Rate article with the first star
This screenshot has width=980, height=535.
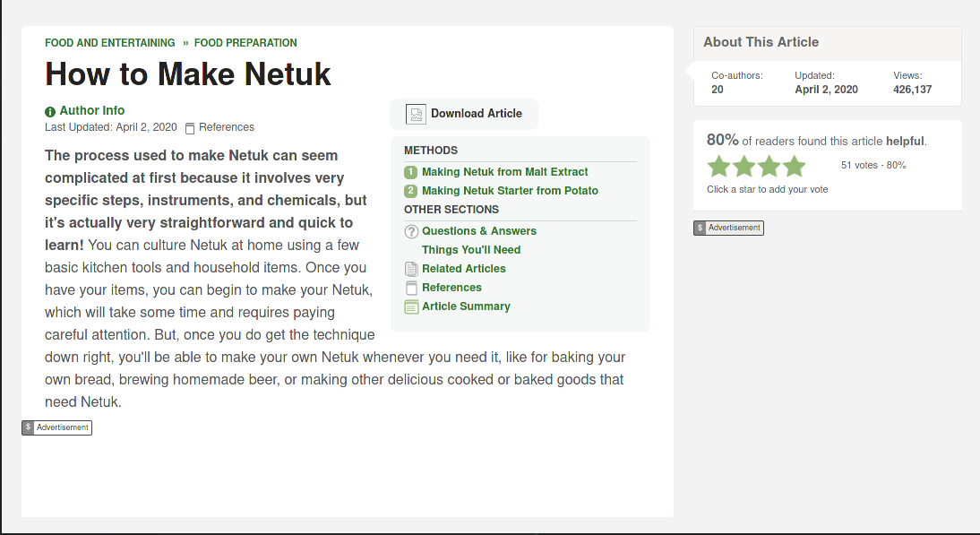pos(718,167)
